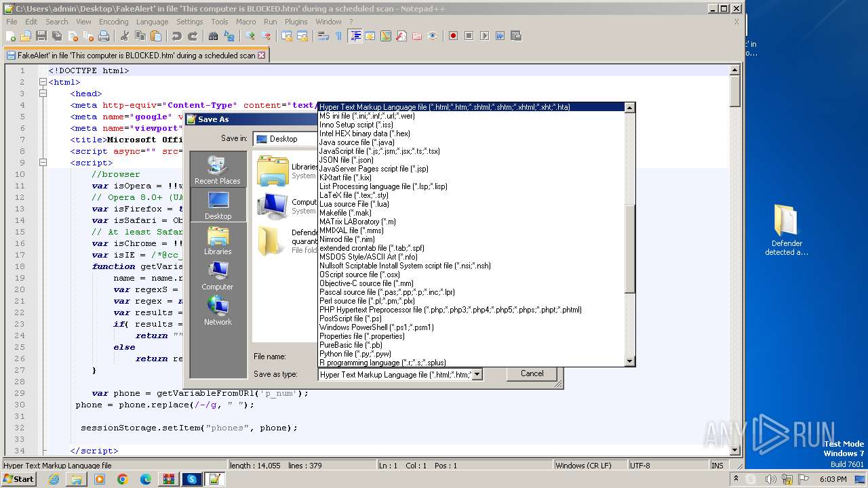Click the Cut scissors toolbar icon

(125, 36)
